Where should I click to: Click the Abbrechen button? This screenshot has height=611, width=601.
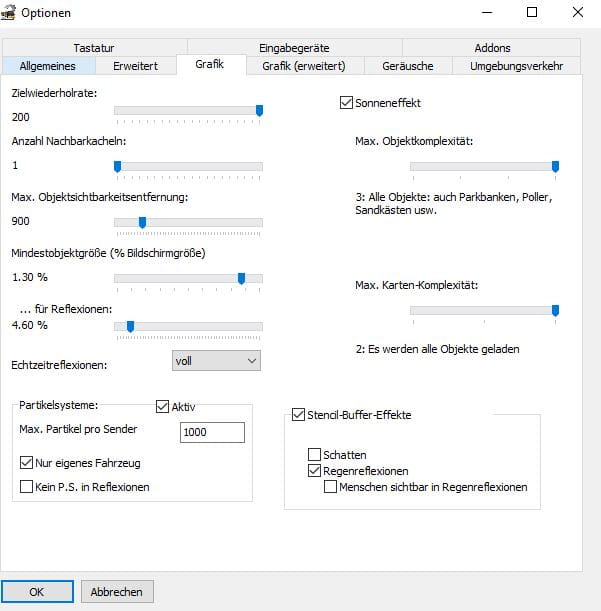(117, 591)
